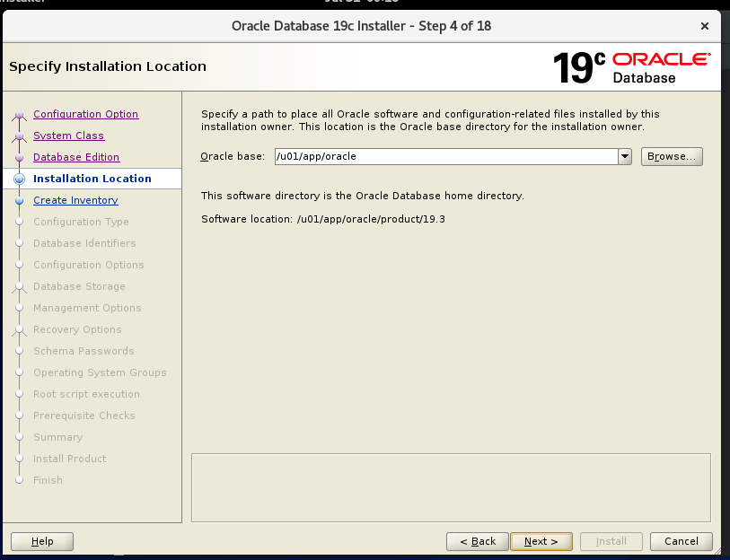
Task: Click the Database Edition step marker icon
Action: [19, 157]
